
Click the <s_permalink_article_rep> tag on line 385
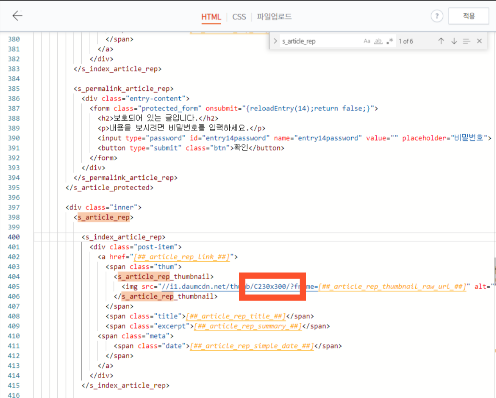click(124, 89)
